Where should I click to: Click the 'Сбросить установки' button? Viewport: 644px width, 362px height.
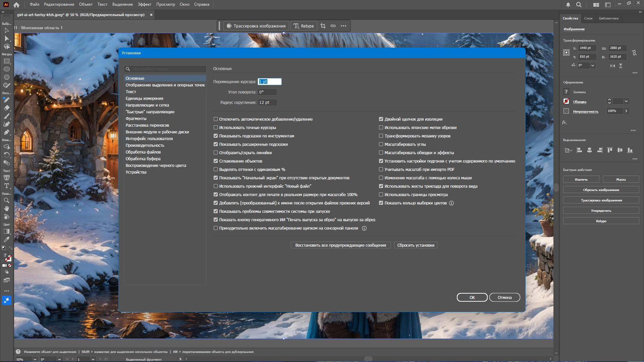(416, 245)
